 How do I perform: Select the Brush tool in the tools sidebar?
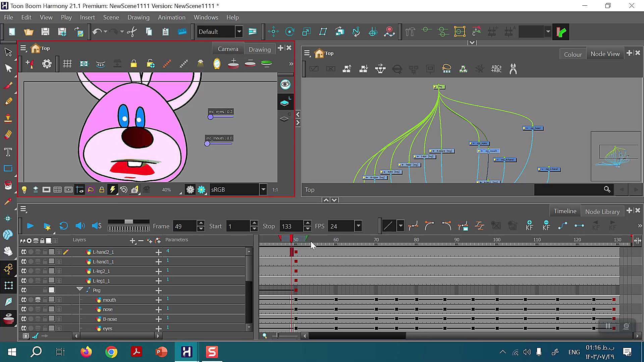click(8, 85)
